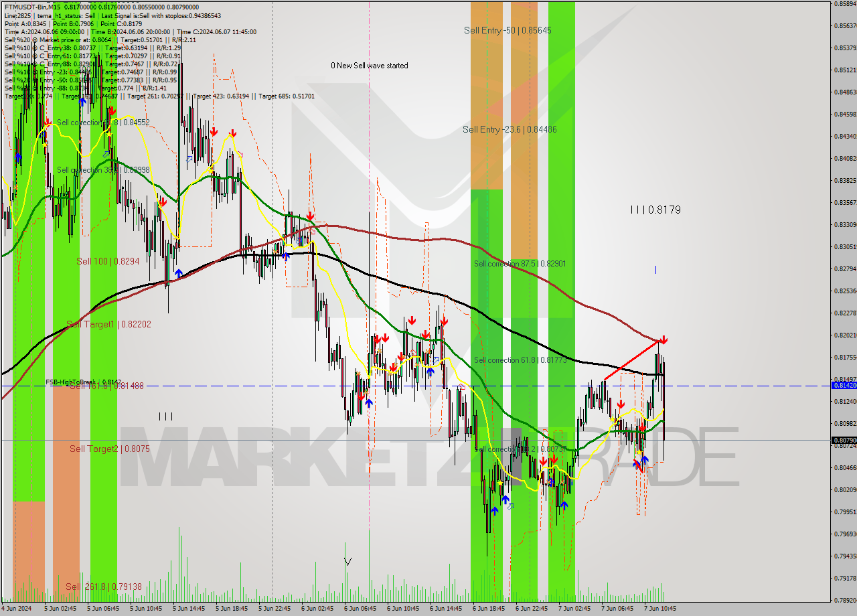
Task: Click 'Sell correction 87.5 | 0.82901' label
Action: coord(520,264)
